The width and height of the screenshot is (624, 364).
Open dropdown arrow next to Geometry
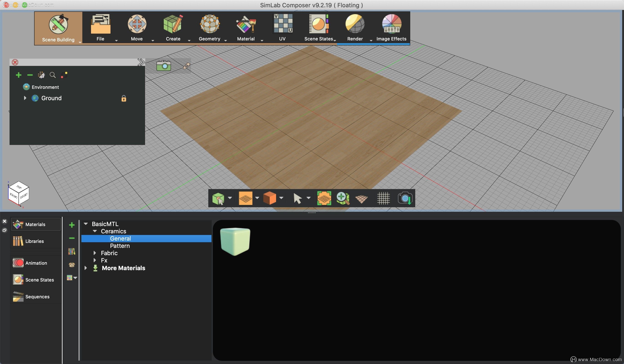pos(225,40)
